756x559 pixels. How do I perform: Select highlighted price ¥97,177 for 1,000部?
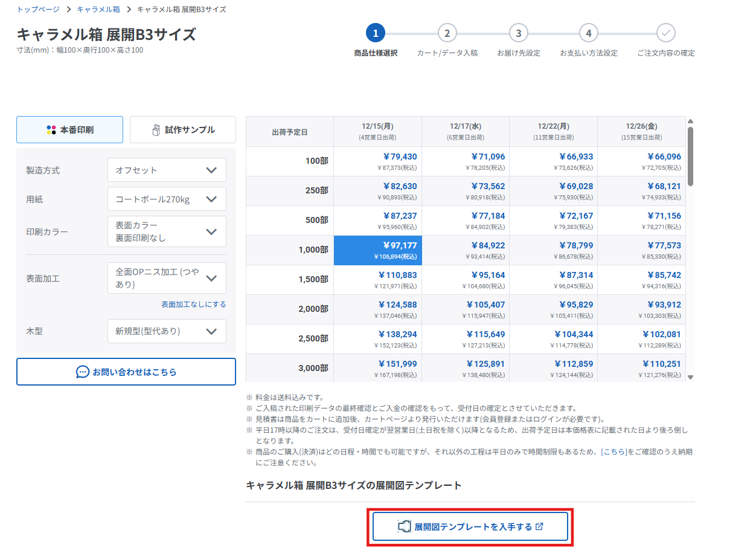click(x=377, y=250)
